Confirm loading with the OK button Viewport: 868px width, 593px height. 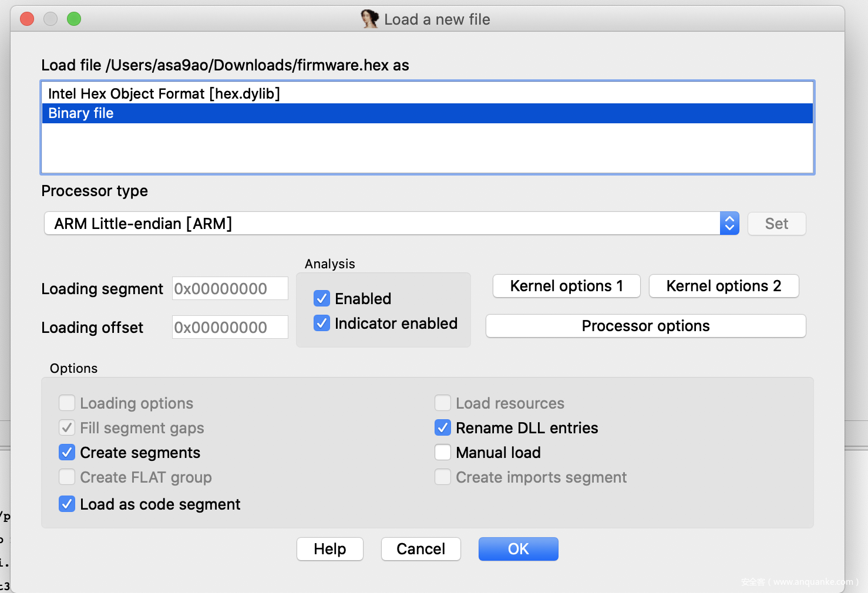pos(518,549)
